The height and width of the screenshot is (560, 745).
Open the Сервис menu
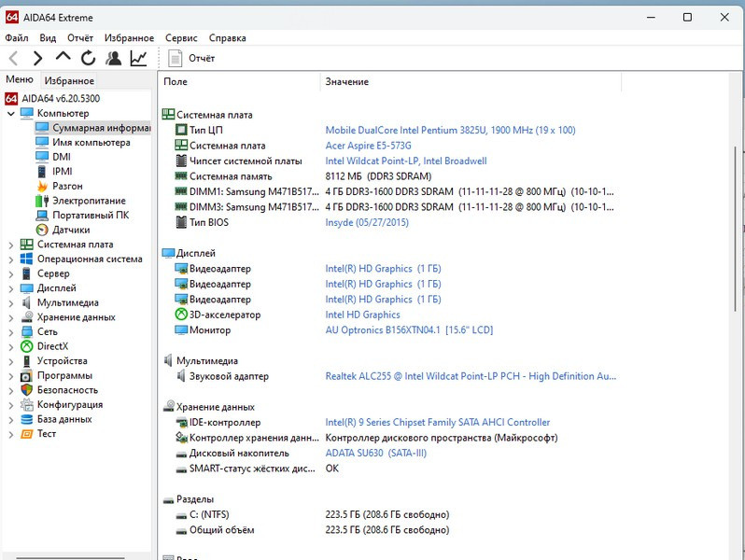181,38
